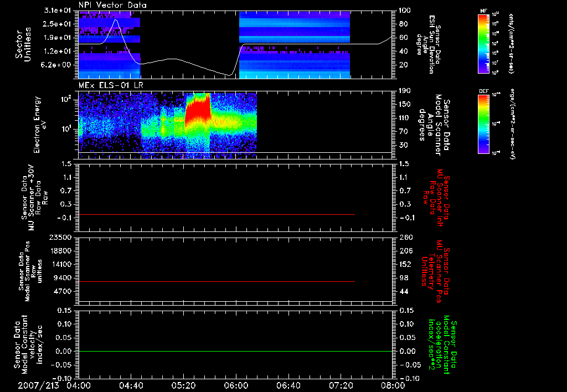
Task: Click the 4700 scanner position tick label
Action: (63, 291)
